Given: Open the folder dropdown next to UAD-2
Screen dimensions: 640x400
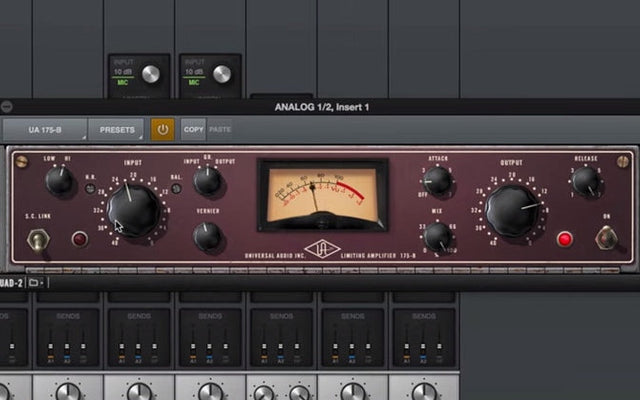Looking at the screenshot, I should (x=36, y=282).
